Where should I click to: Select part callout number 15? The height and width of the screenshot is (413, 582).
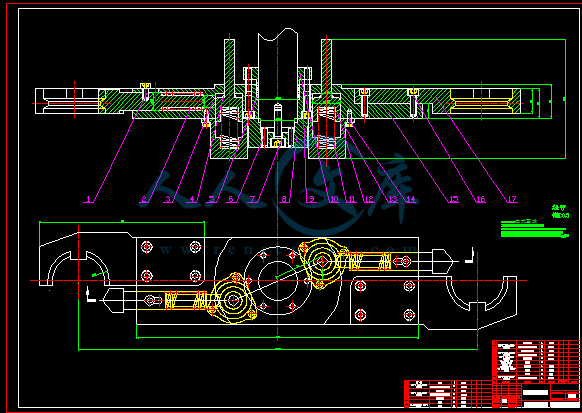tap(454, 200)
